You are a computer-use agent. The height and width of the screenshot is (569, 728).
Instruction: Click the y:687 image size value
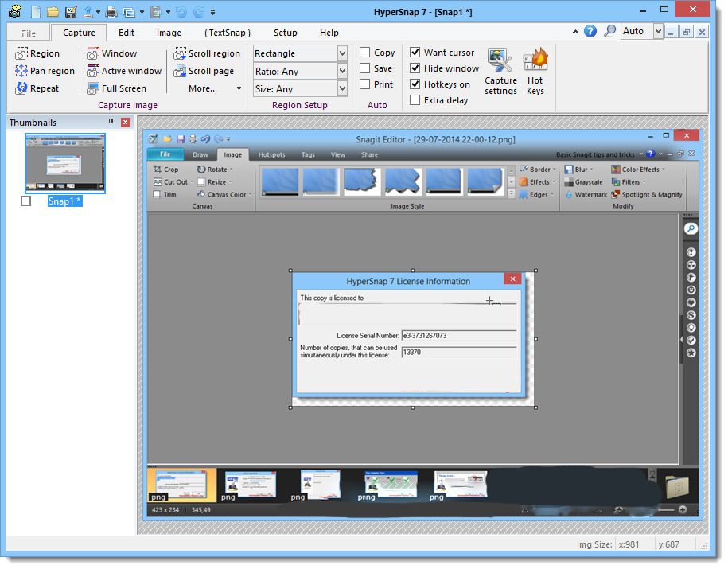[668, 544]
